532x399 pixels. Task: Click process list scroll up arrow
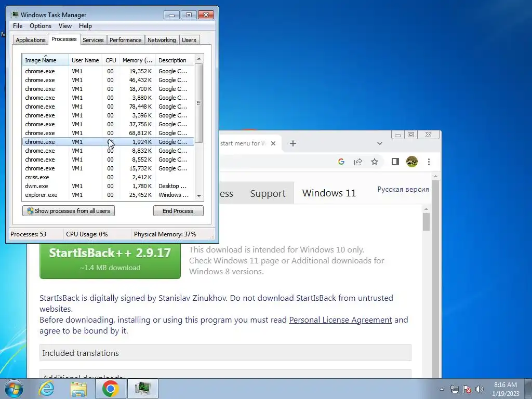coord(199,59)
